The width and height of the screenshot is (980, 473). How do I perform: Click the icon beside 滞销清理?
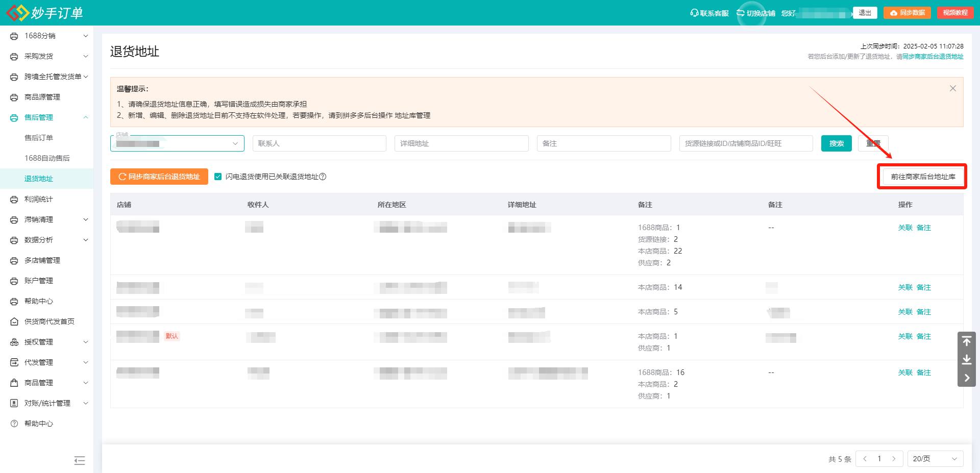pos(14,220)
